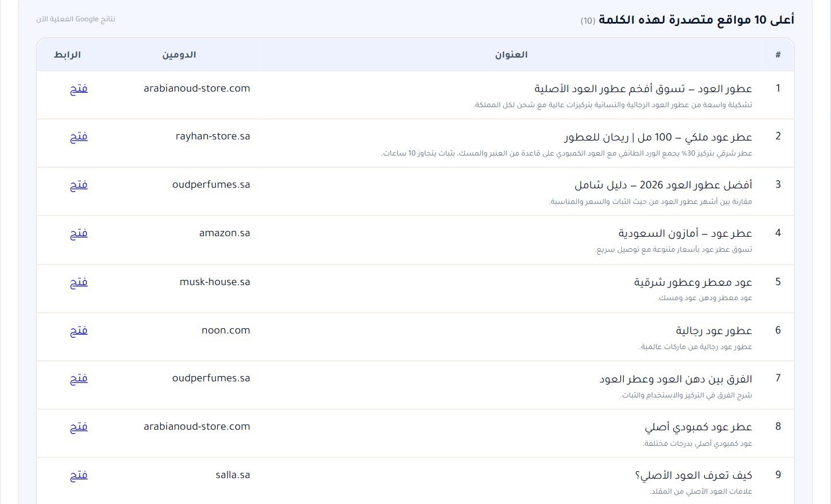831x504 pixels.
Task: Open link for musk-house.sa row 5
Action: point(79,282)
